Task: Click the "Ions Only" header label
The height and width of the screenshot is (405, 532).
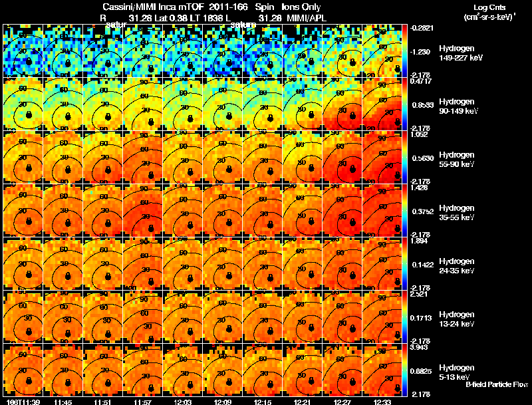Action: [301, 7]
